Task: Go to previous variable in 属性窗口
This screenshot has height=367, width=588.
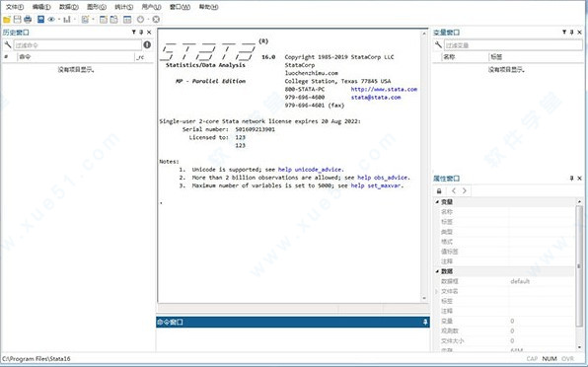Action: pyautogui.click(x=454, y=190)
